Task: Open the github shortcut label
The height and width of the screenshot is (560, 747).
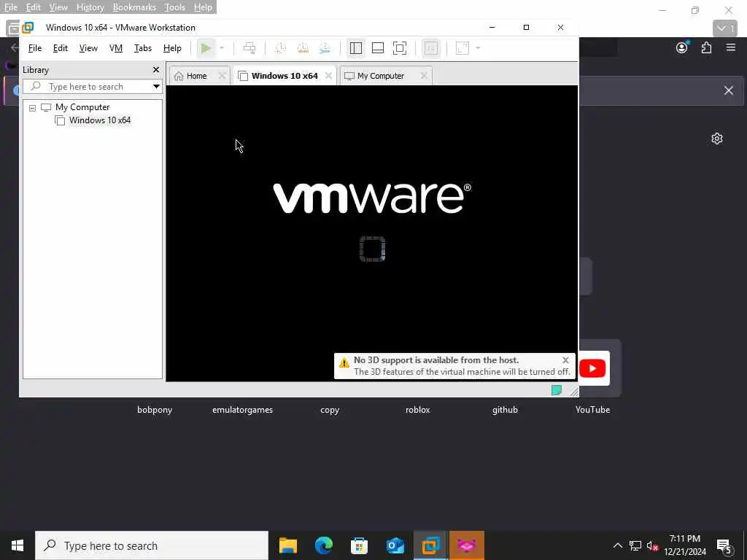Action: click(505, 410)
